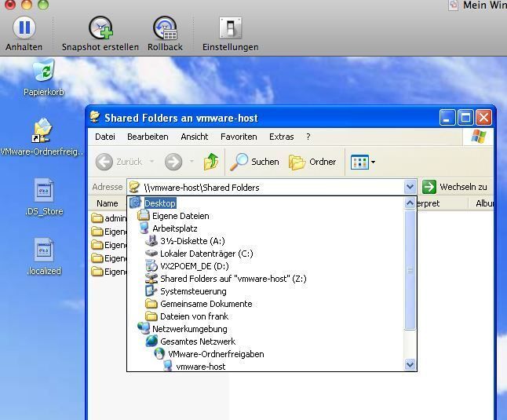Image resolution: width=507 pixels, height=420 pixels.
Task: Open the Bearbeiten menu
Action: point(148,137)
